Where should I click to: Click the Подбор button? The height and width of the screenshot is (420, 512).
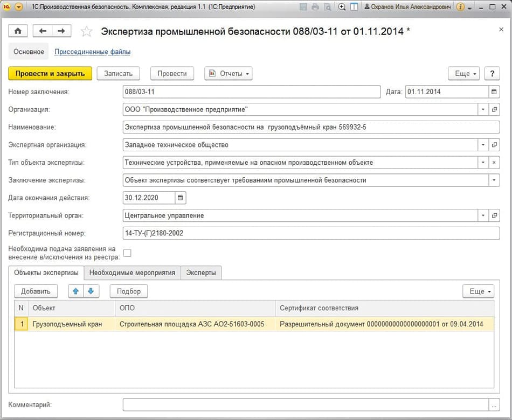pos(129,291)
